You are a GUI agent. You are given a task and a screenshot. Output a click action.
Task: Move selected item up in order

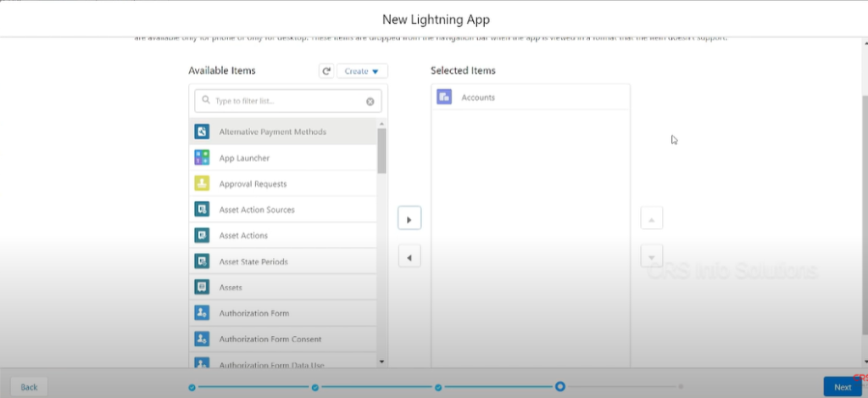(x=652, y=219)
